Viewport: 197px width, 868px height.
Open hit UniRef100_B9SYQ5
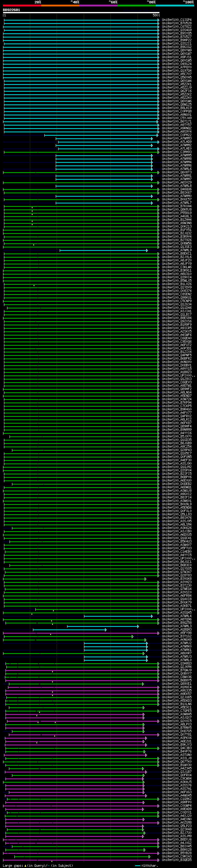(x=176, y=33)
